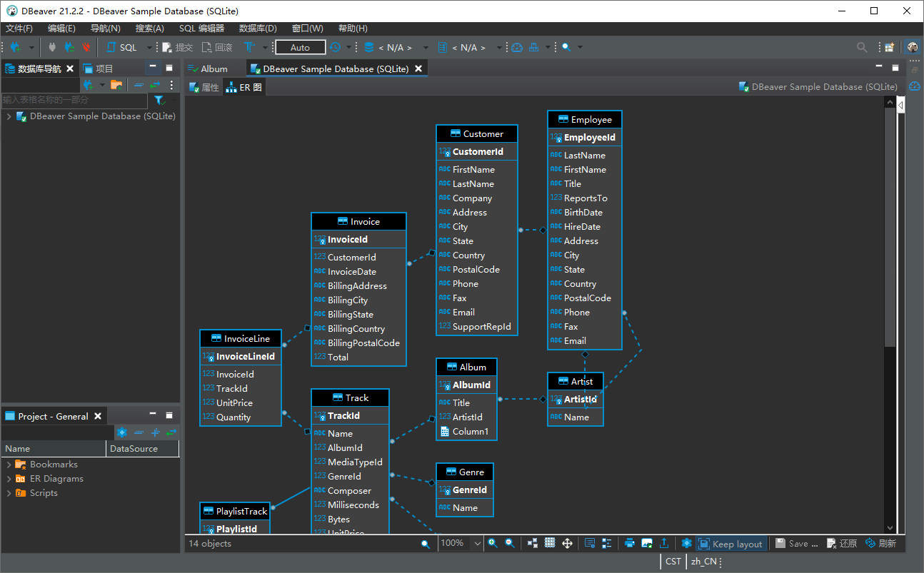Open the 编辑(E) menu
Screen dimensions: 924x573
click(61, 29)
